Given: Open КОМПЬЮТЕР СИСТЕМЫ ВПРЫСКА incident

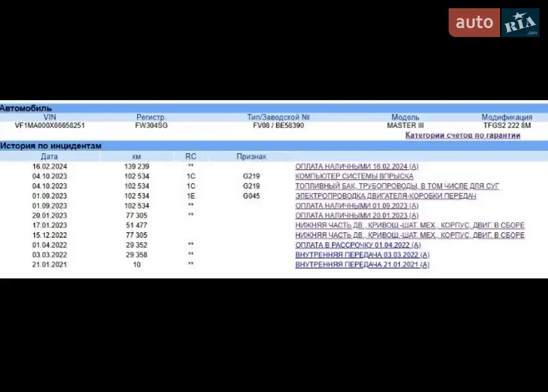Looking at the screenshot, I should (x=354, y=176).
